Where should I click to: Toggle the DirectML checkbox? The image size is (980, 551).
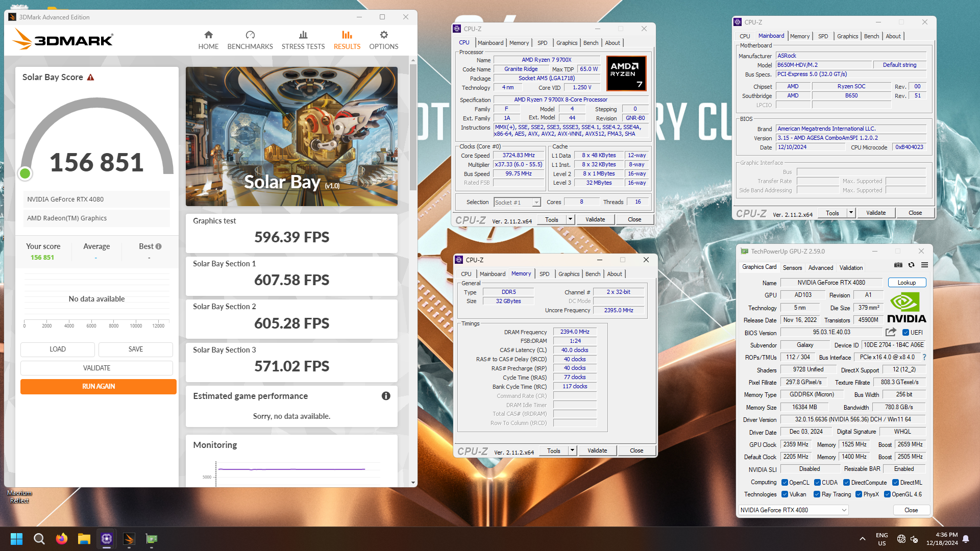[895, 483]
